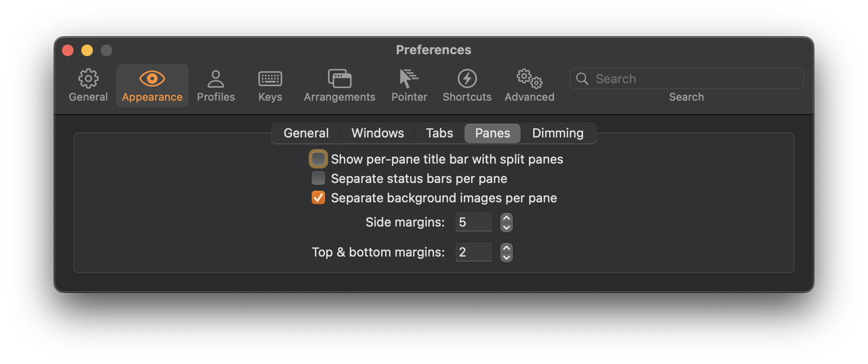Increase Side margins with the up stepper

[506, 218]
